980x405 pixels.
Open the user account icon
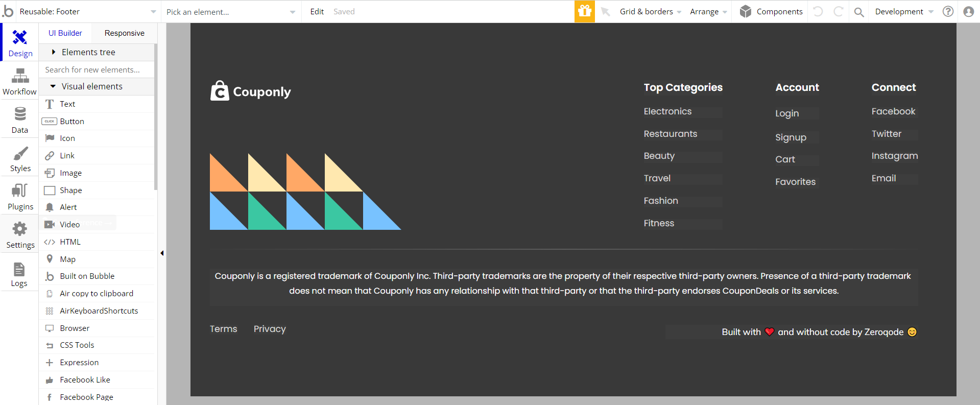(969, 11)
